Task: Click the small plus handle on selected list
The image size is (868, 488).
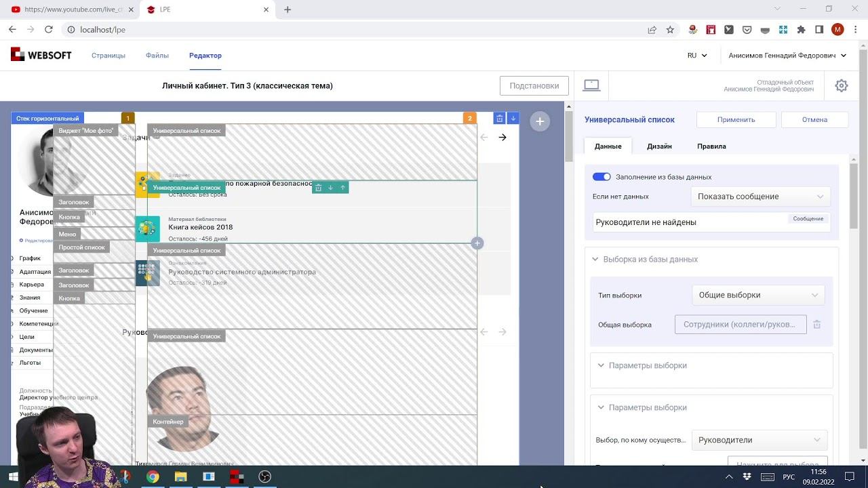Action: pyautogui.click(x=477, y=243)
